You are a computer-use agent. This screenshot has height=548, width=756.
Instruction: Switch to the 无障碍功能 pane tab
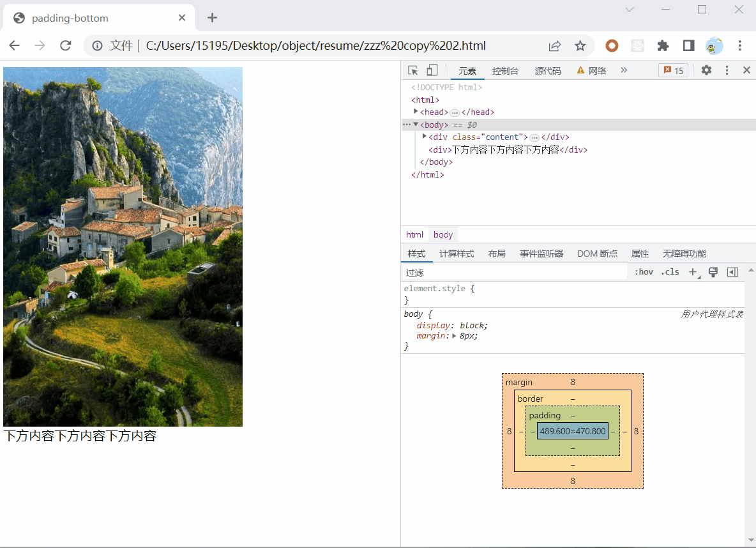[684, 254]
